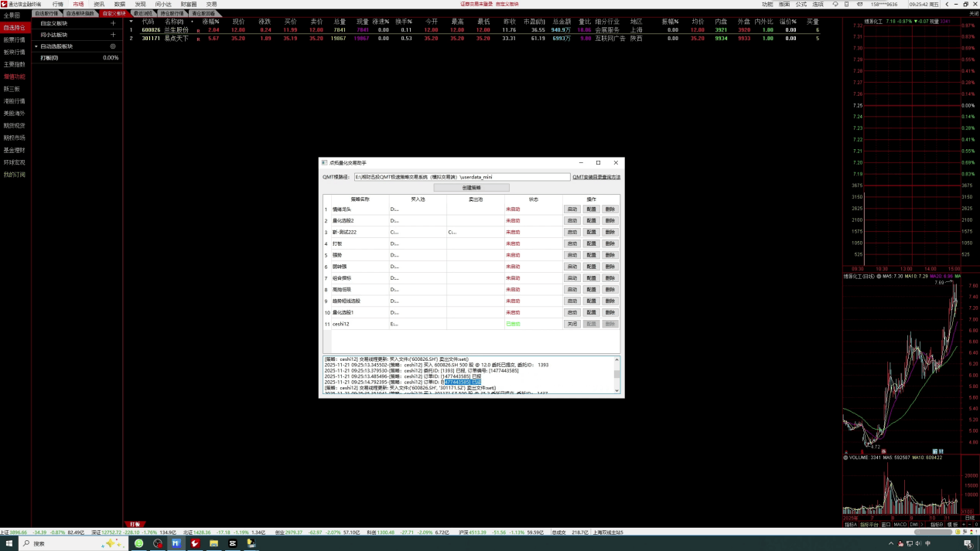This screenshot has height=551, width=980.
Task: Click 配置 for the 新-测试222 strategy
Action: 591,232
